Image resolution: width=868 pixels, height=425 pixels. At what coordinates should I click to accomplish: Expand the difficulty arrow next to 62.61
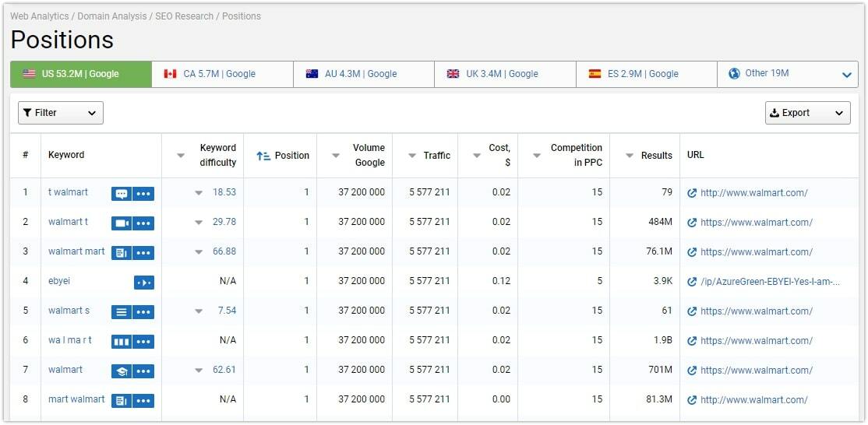pos(199,371)
